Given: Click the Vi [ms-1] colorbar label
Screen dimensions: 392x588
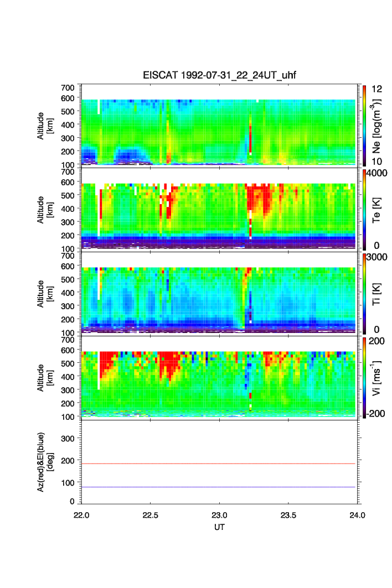Looking at the screenshot, I should point(376,378).
